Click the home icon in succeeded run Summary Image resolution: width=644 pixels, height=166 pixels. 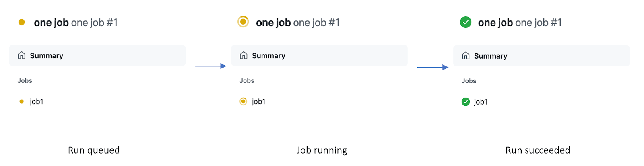466,56
